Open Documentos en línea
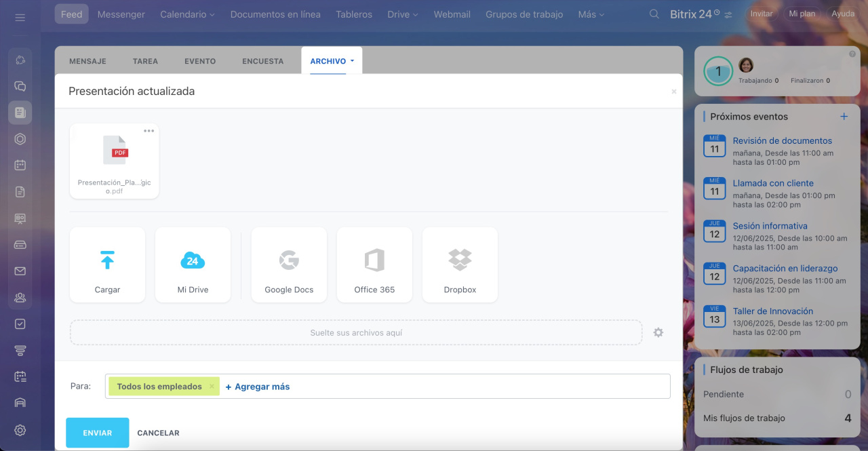This screenshot has width=868, height=451. click(275, 14)
